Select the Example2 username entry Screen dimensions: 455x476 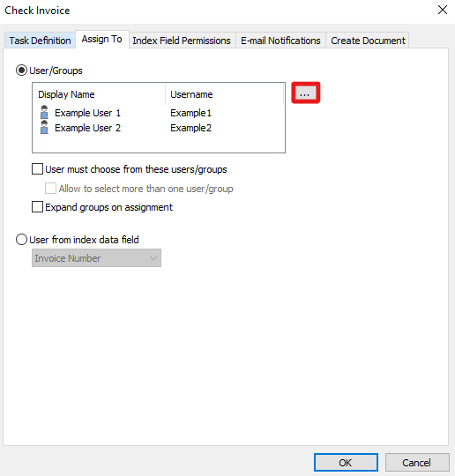click(190, 128)
